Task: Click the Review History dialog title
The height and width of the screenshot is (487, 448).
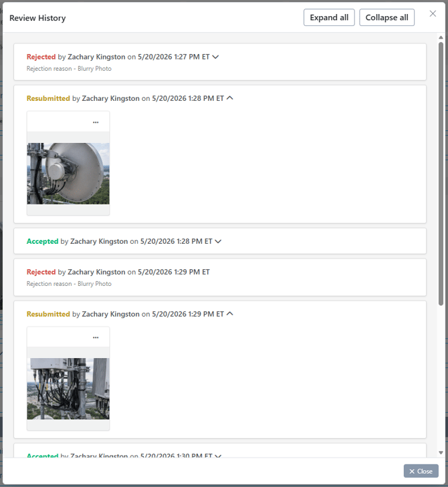Action: [x=37, y=18]
